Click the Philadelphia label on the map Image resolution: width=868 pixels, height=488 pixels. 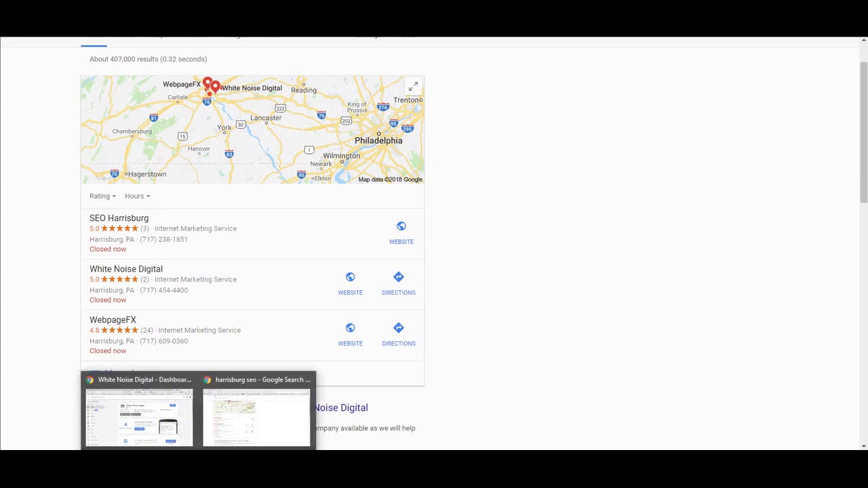(378, 141)
